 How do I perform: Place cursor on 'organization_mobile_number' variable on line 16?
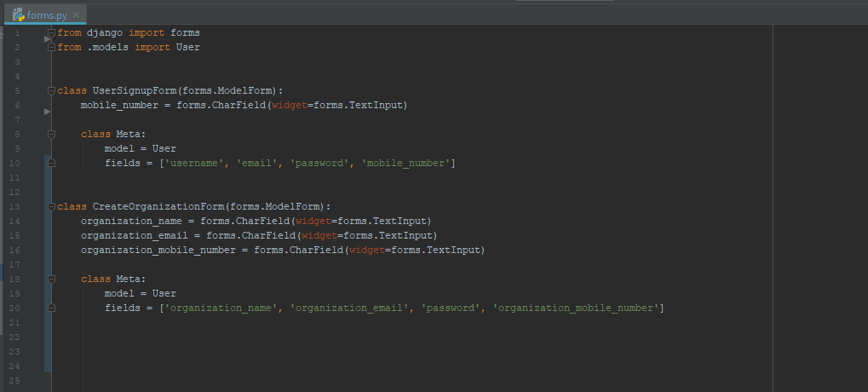point(158,251)
